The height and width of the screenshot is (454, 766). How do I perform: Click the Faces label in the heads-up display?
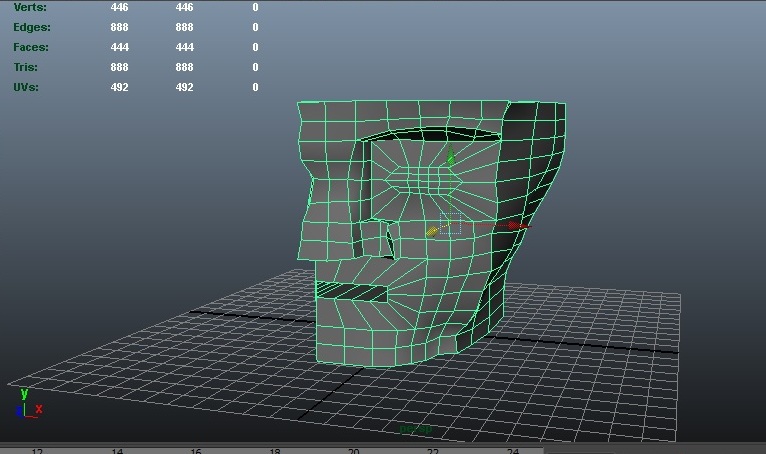[31, 47]
